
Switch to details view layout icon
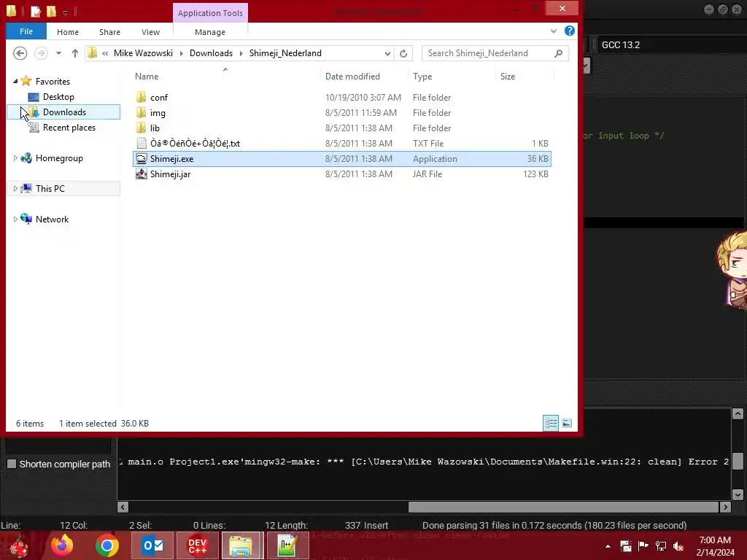(x=551, y=424)
